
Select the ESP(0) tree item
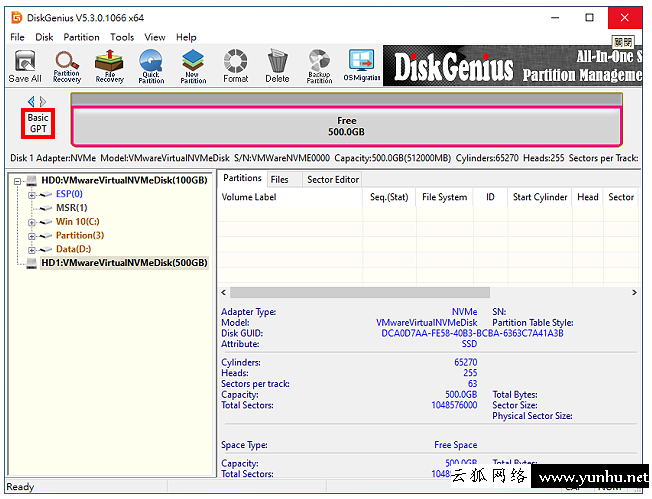click(69, 194)
